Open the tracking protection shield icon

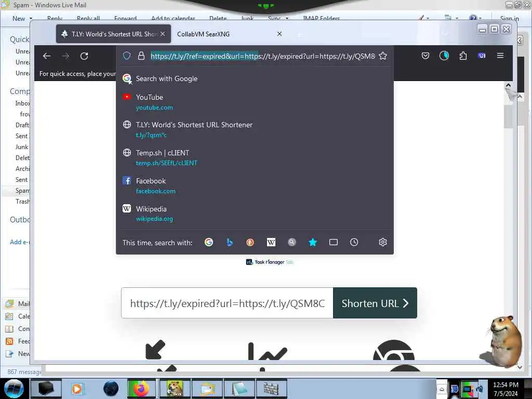tap(127, 56)
